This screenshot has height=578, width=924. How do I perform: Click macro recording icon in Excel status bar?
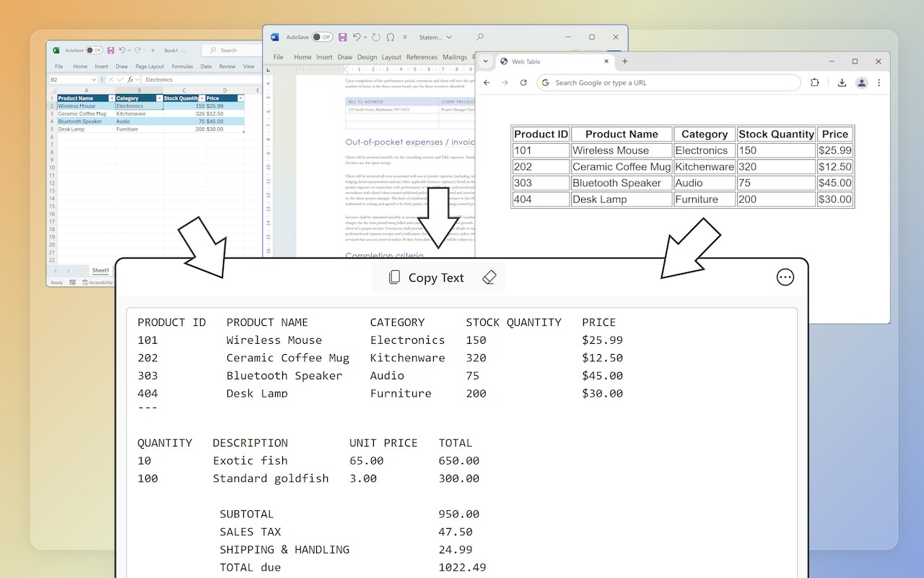point(73,282)
